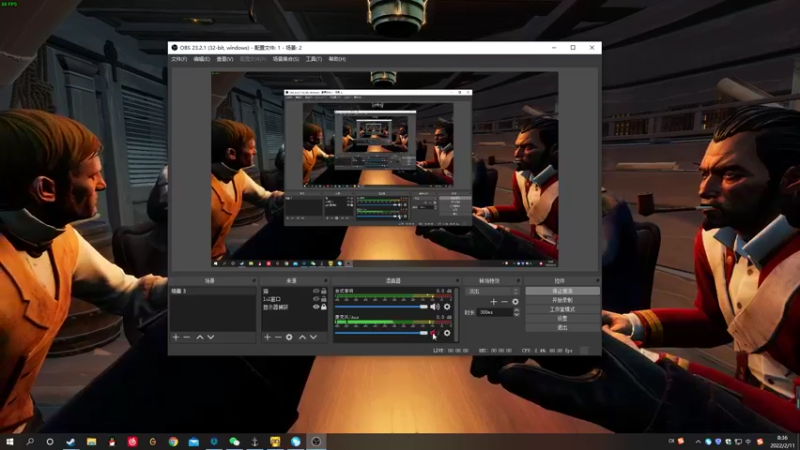Image resolution: width=800 pixels, height=450 pixels.
Task: Remove scene transition with minus icon
Action: coord(504,302)
